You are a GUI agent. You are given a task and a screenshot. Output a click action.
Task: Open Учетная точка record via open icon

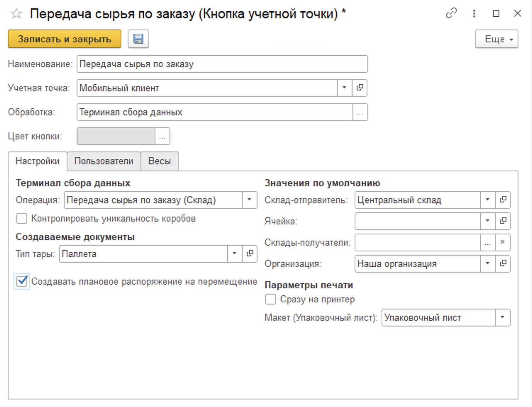[x=360, y=88]
